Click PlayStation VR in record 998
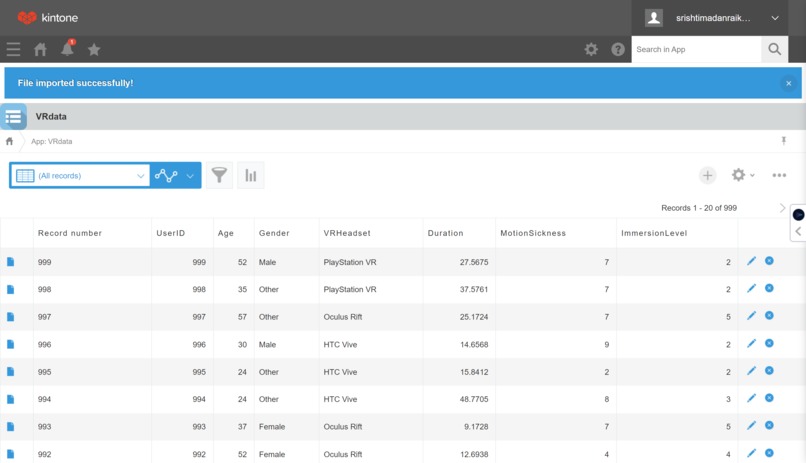Image resolution: width=806 pixels, height=463 pixels. coord(350,289)
